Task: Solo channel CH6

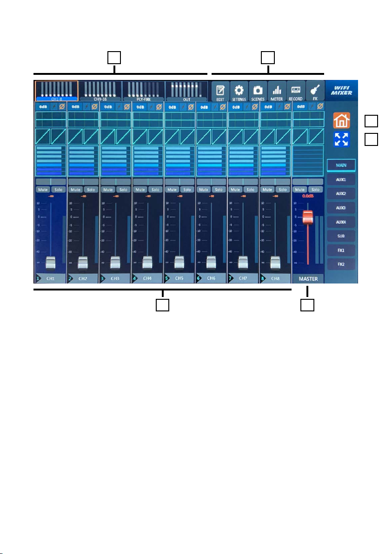Action: [219, 189]
